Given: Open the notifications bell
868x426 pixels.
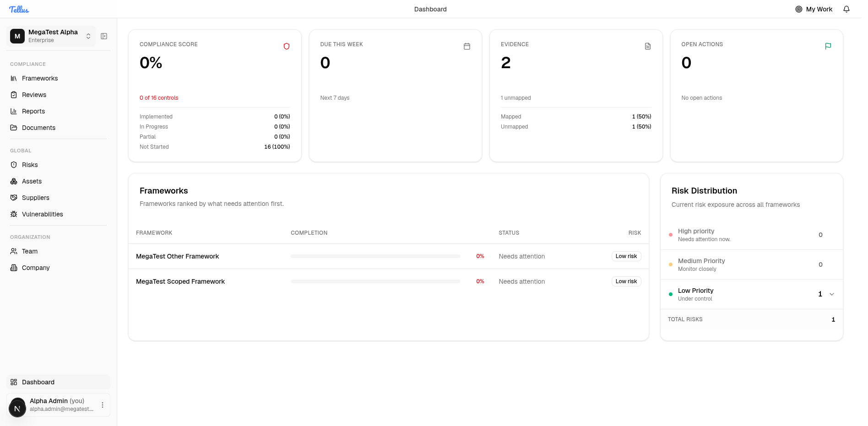Looking at the screenshot, I should tap(846, 9).
